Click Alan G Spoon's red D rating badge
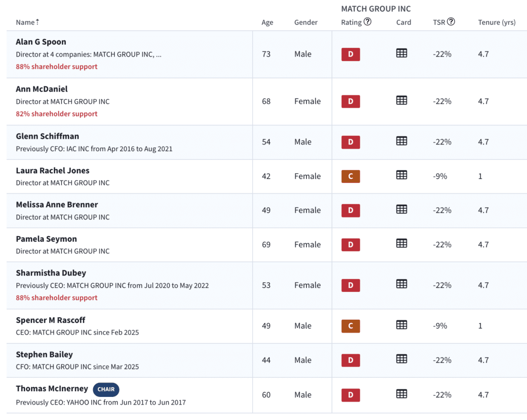This screenshot has height=420, width=527. (350, 54)
